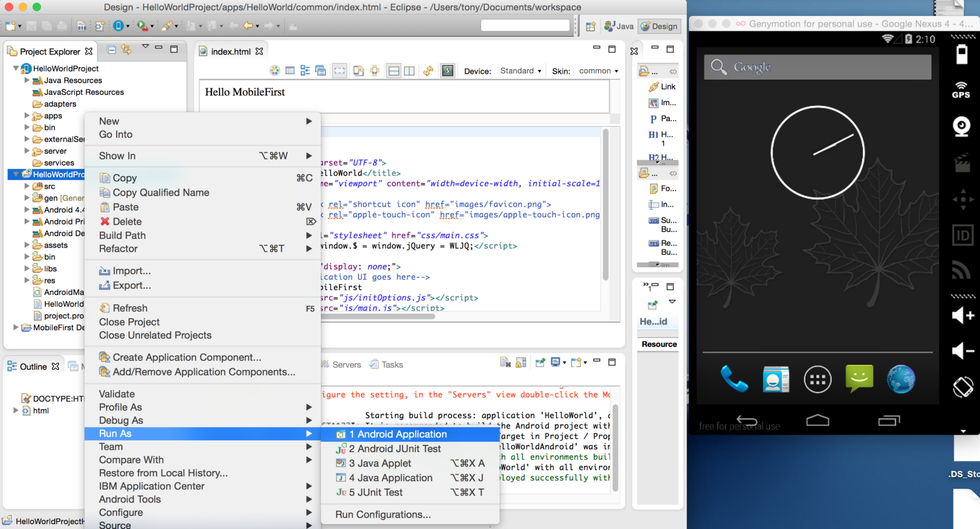The image size is (980, 529).
Task: Select Run As menu entry
Action: tap(202, 433)
